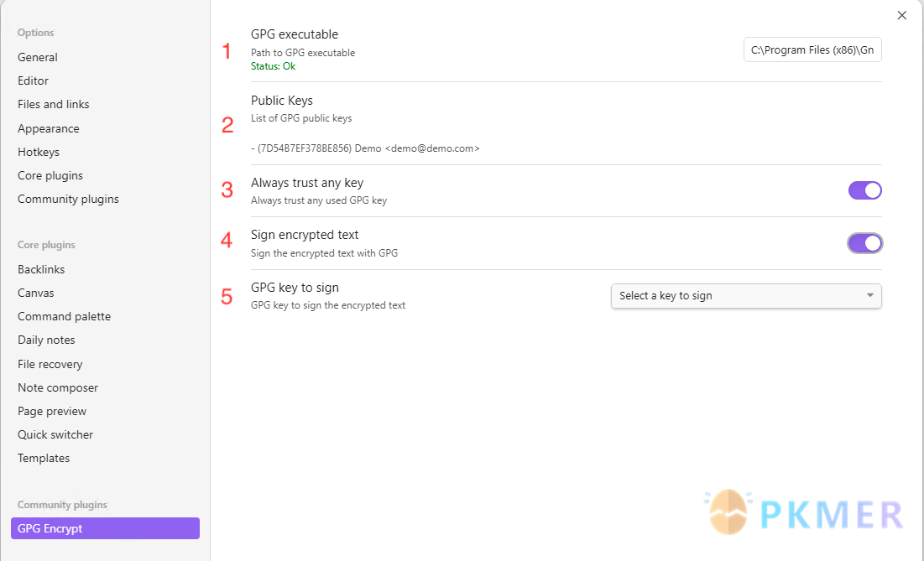Screen dimensions: 924x561
Task: Open Canvas plugin settings
Action: 36,293
